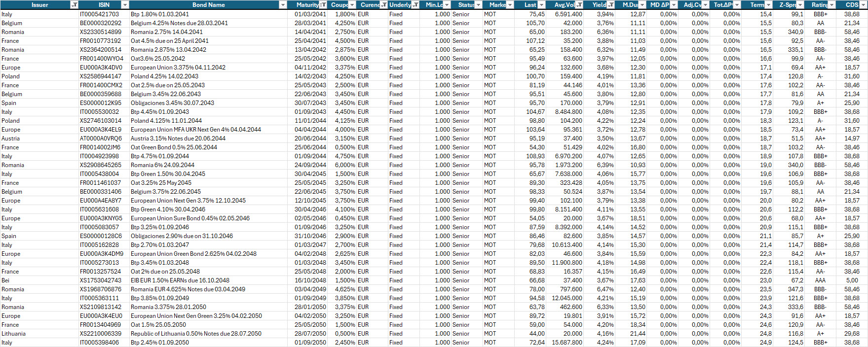The image size is (868, 347).
Task: Expand the CDS column filter dropdown
Action: pos(863,5)
